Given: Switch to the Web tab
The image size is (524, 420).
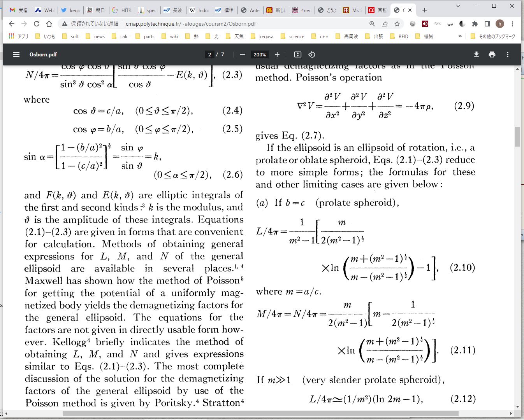Looking at the screenshot, I should coord(44,10).
